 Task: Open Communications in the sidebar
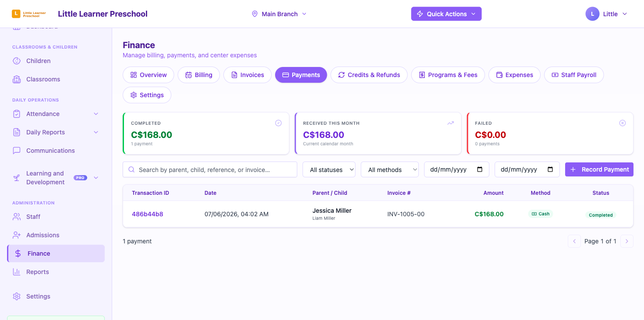coord(56,151)
